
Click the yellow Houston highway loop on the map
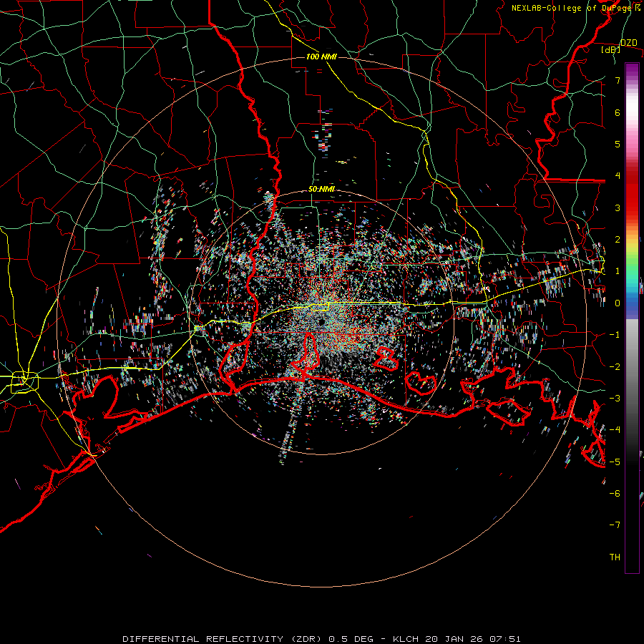click(24, 381)
